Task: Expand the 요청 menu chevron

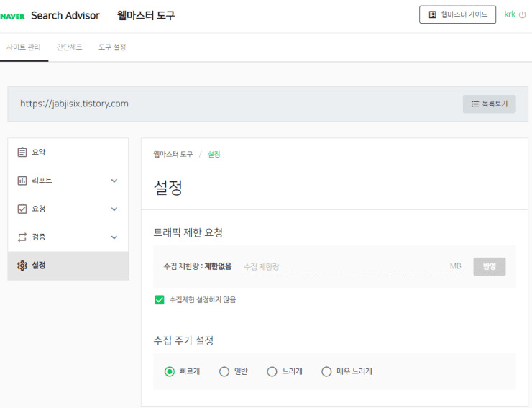Action: pos(114,209)
